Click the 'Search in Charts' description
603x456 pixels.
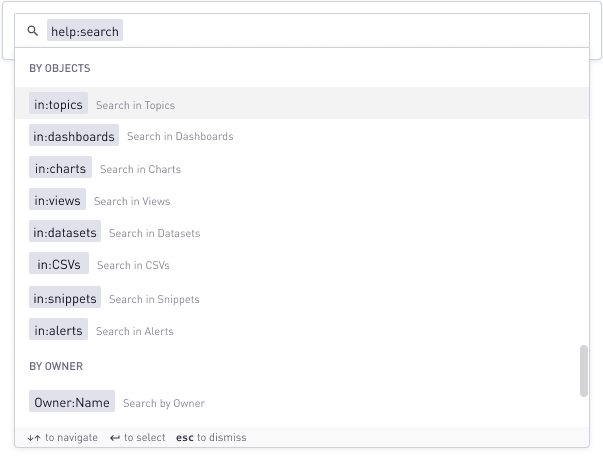[140, 169]
